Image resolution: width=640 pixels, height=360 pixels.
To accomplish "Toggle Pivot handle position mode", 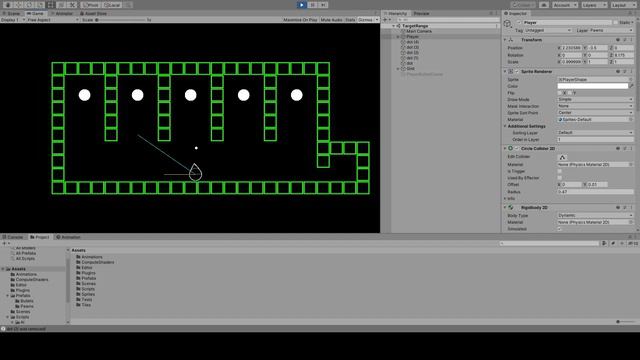I will [x=91, y=5].
